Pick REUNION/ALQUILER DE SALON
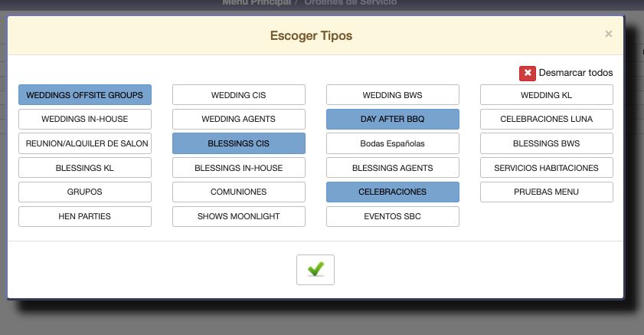Viewport: 644px width, 335px height. click(x=85, y=143)
